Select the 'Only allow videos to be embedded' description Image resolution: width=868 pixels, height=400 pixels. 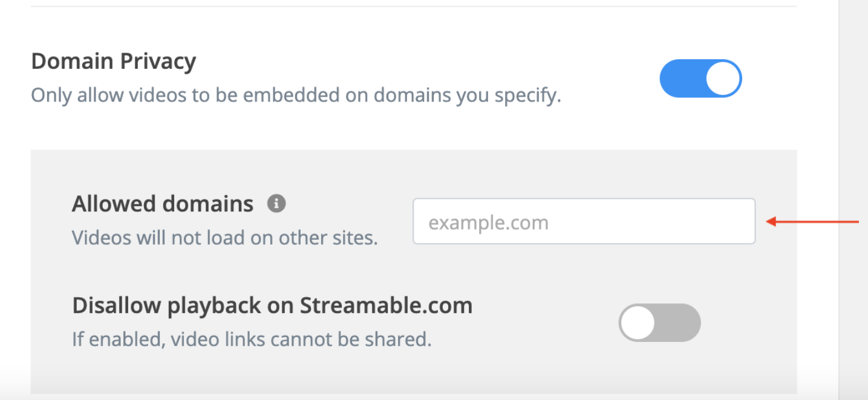click(x=296, y=95)
